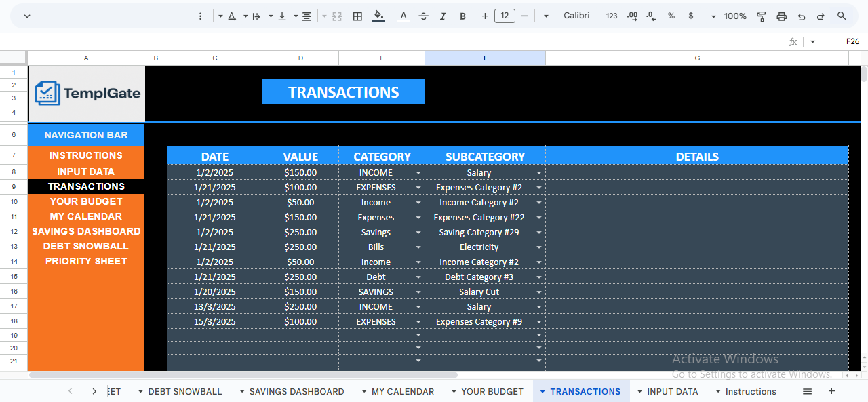The height and width of the screenshot is (402, 868).
Task: Toggle italic formatting
Action: click(x=443, y=16)
